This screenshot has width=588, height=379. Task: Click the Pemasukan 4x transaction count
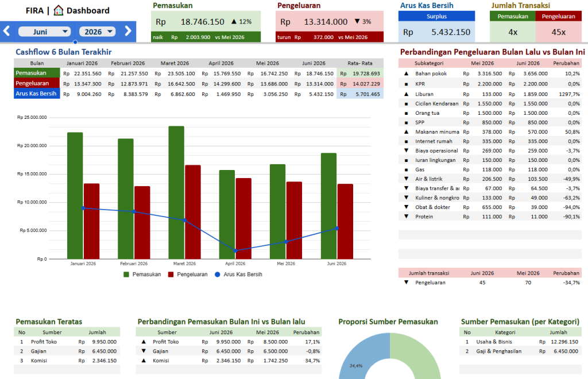point(513,32)
